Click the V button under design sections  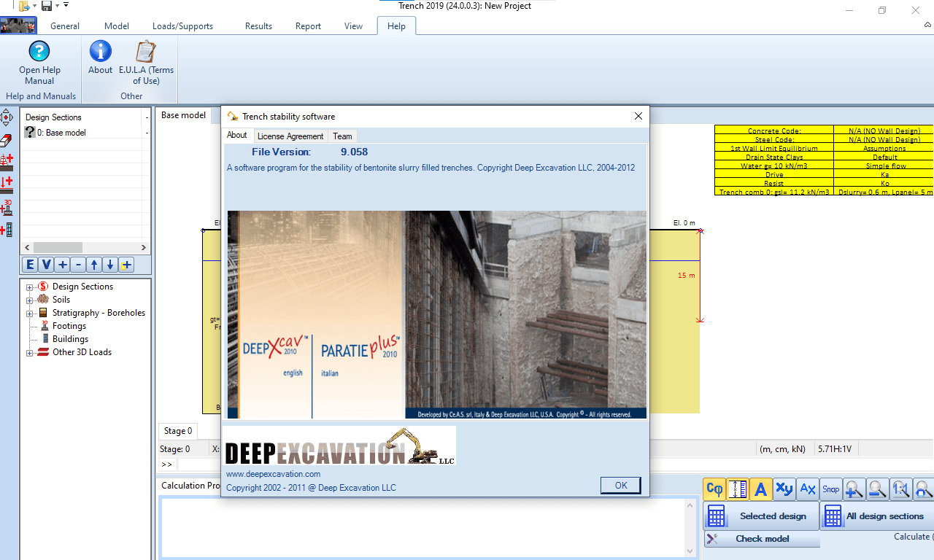pyautogui.click(x=46, y=265)
